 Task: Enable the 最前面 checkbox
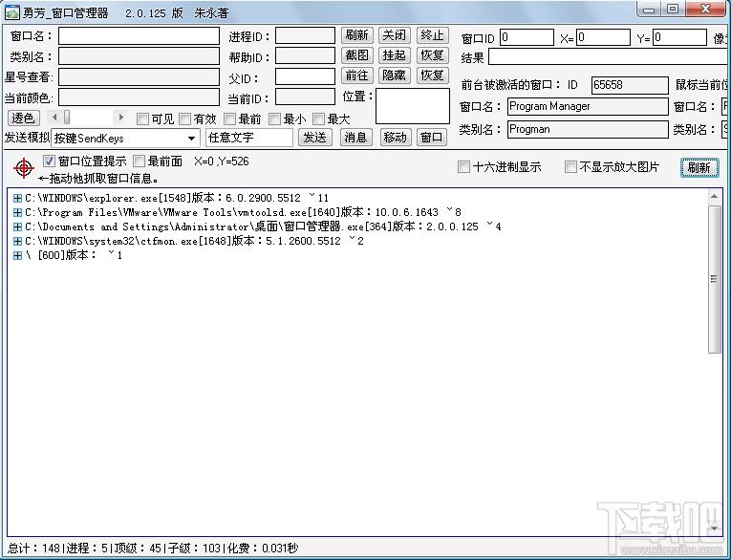click(x=139, y=162)
